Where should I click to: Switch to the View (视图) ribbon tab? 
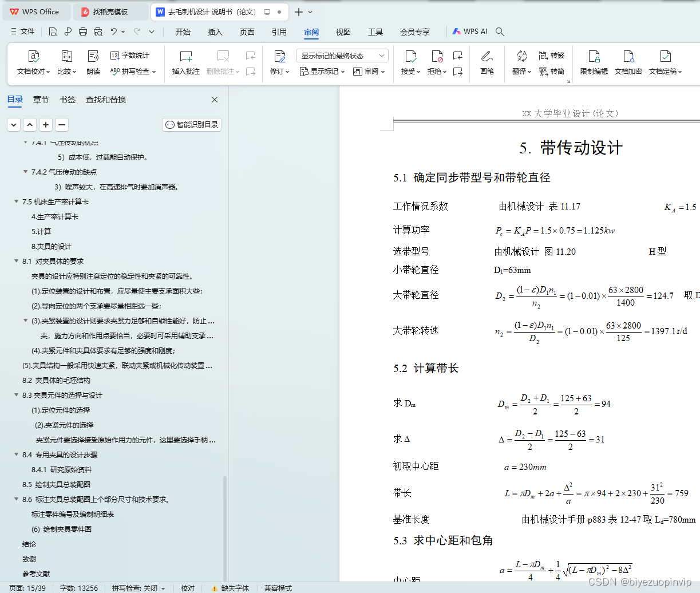point(343,32)
